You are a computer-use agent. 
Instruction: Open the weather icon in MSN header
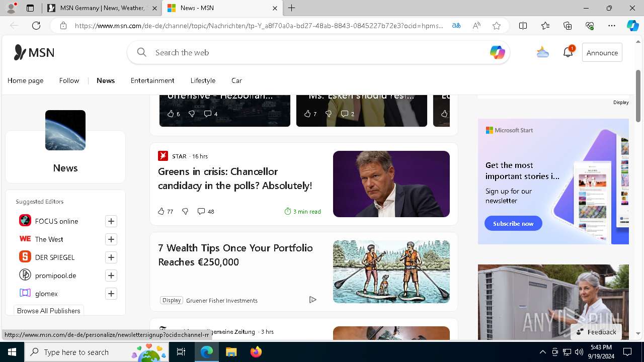click(542, 52)
